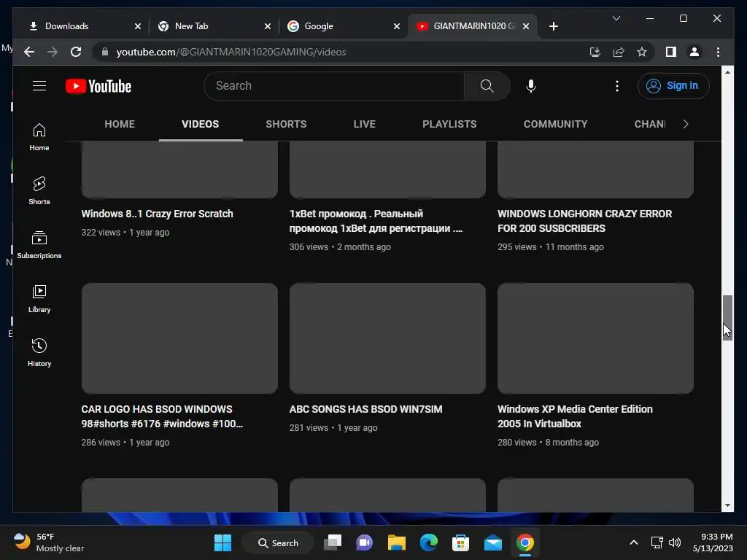
Task: View site information padlock icon
Action: (x=105, y=52)
